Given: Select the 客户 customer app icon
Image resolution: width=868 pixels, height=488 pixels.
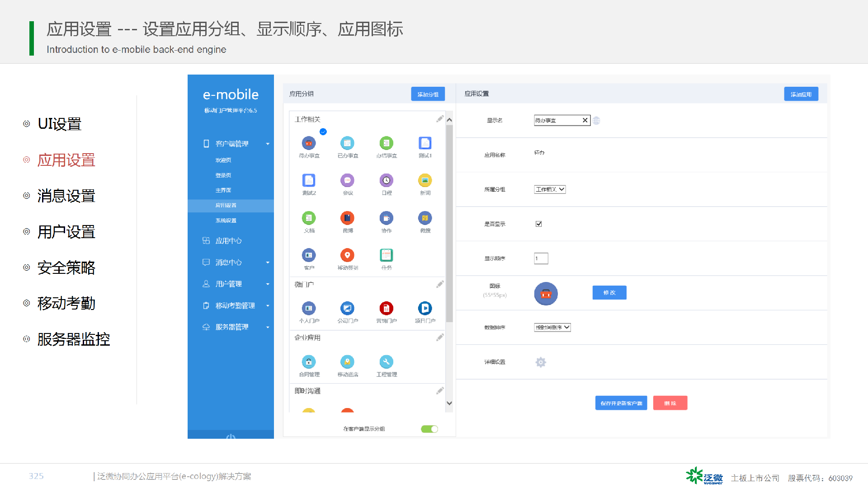Looking at the screenshot, I should point(309,255).
